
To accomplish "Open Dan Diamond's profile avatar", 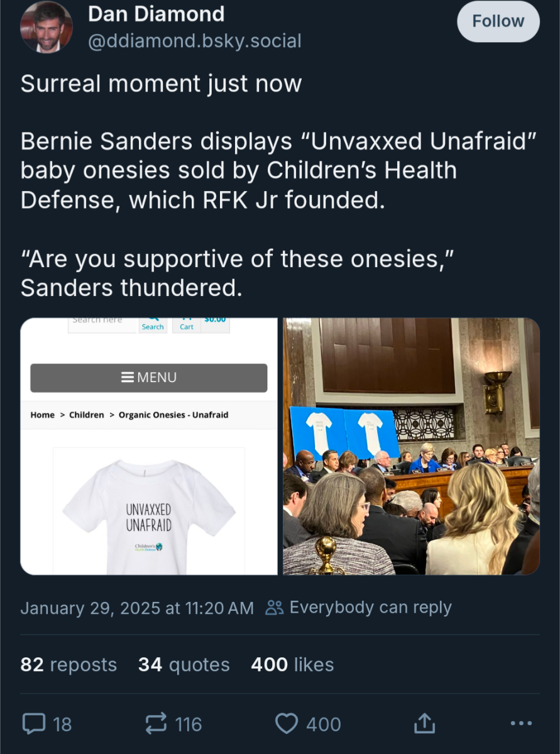I will pos(46,27).
